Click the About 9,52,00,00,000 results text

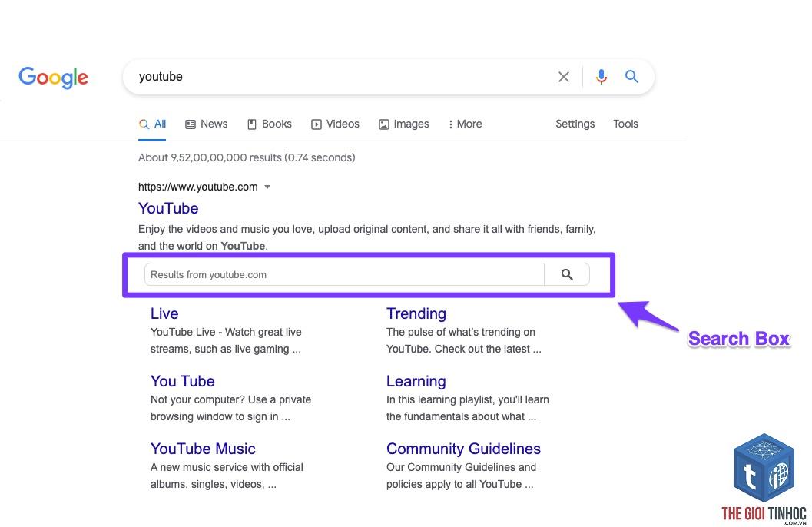point(247,158)
